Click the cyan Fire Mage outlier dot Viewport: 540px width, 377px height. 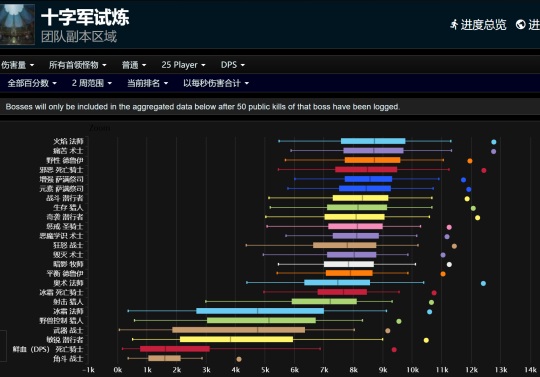[494, 142]
